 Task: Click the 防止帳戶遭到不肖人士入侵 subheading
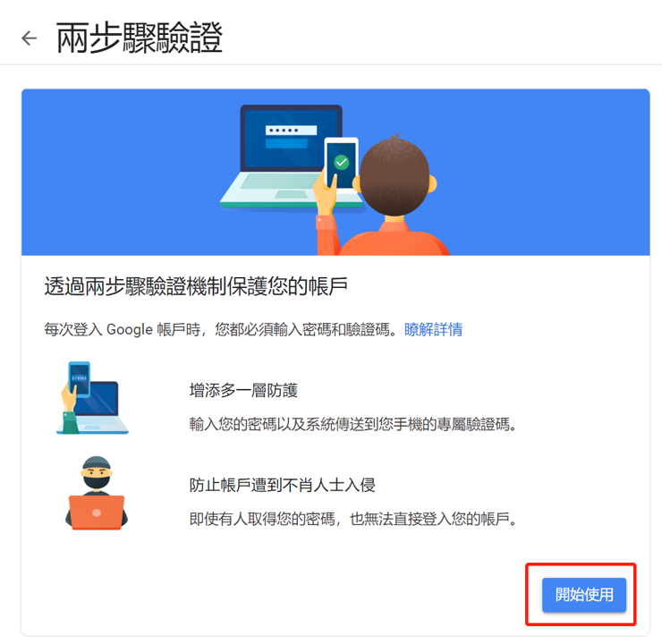(x=283, y=485)
